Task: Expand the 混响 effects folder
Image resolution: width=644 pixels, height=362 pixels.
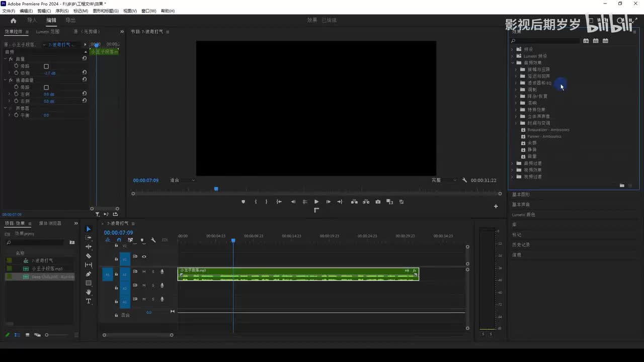Action: [x=516, y=103]
